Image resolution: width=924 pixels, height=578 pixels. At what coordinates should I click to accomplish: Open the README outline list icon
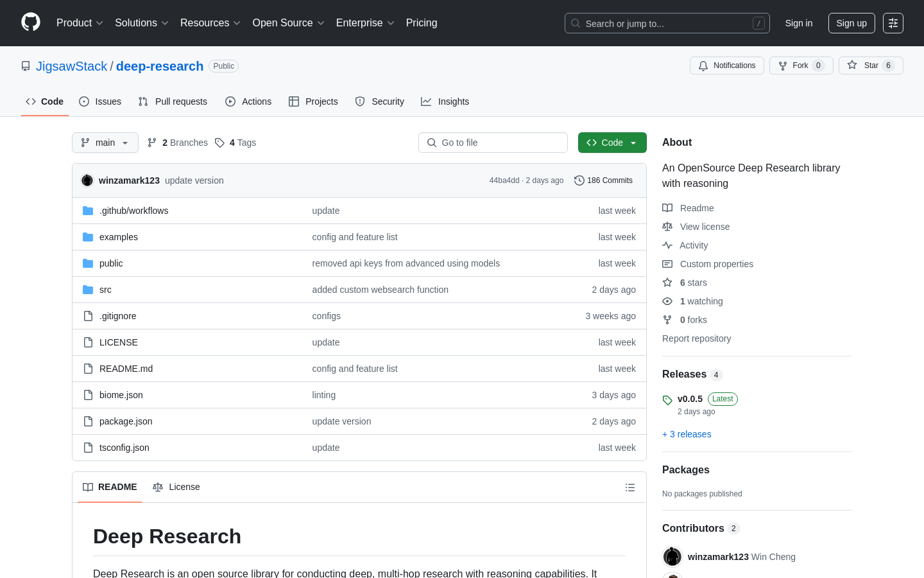(630, 487)
